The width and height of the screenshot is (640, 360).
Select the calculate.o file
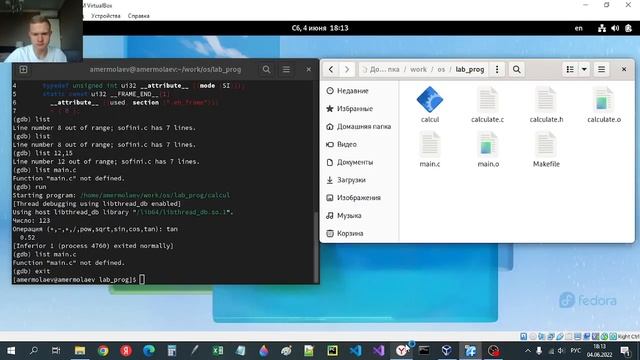(x=604, y=104)
